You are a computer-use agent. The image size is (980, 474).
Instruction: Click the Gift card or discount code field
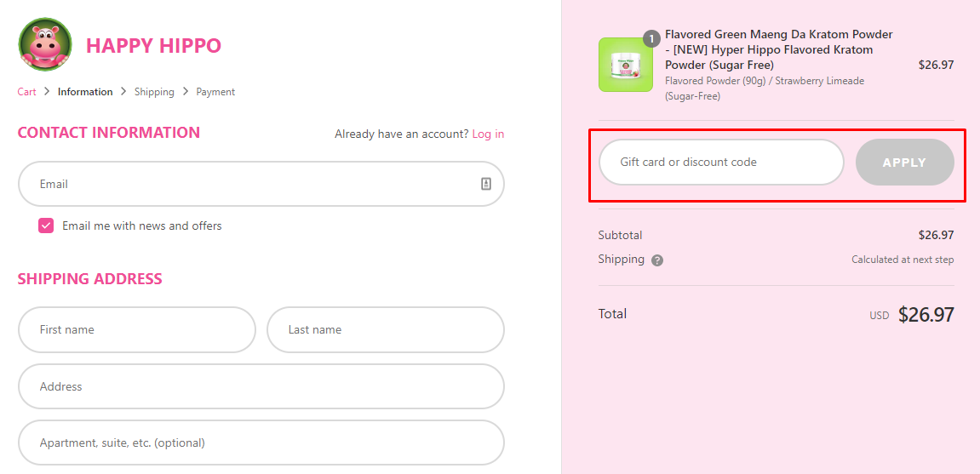pos(721,162)
